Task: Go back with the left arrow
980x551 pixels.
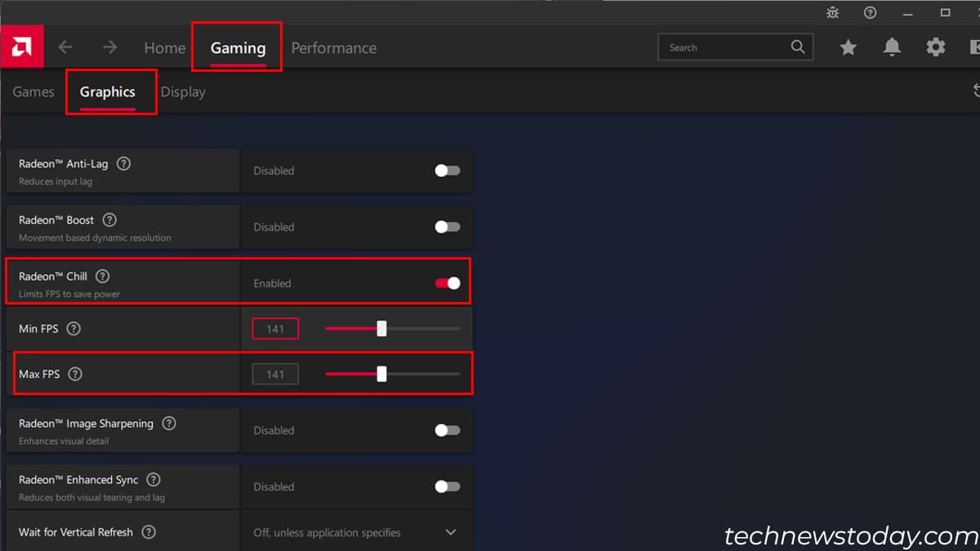Action: tap(65, 47)
